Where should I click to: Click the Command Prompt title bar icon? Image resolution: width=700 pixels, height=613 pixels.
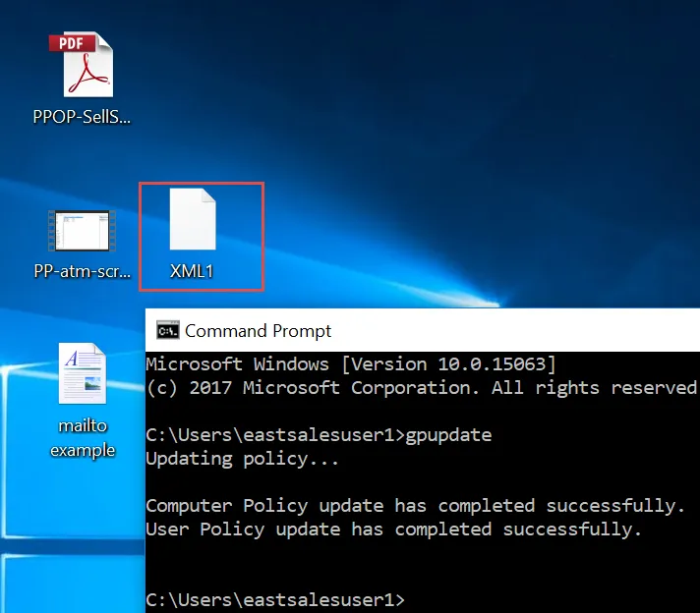[168, 330]
